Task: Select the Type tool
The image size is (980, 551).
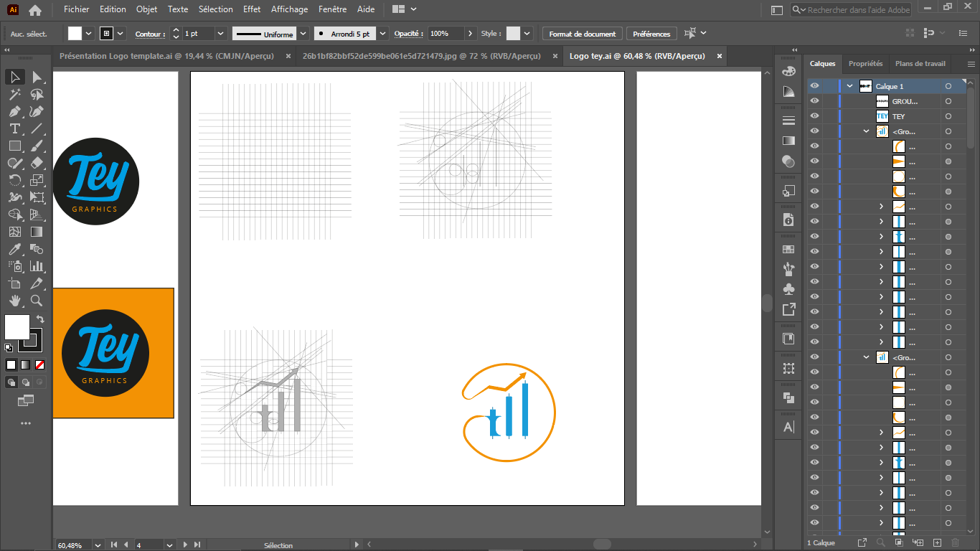Action: [x=15, y=129]
